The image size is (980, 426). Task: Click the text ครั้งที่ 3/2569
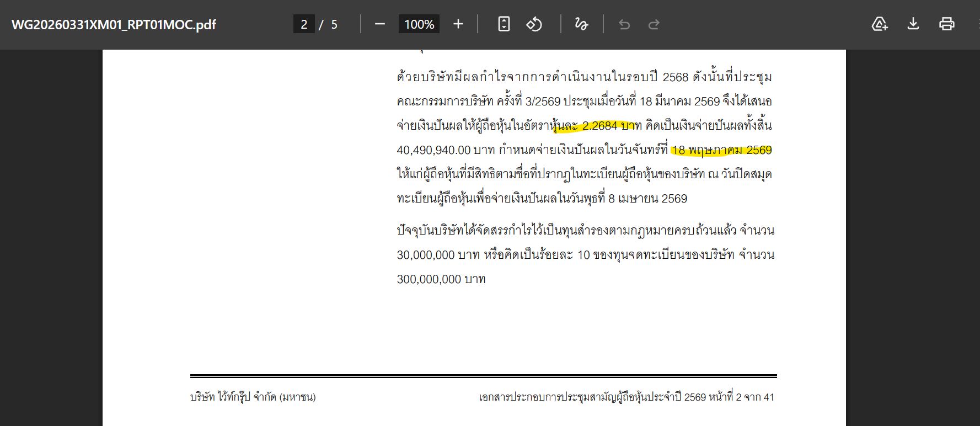tap(528, 102)
